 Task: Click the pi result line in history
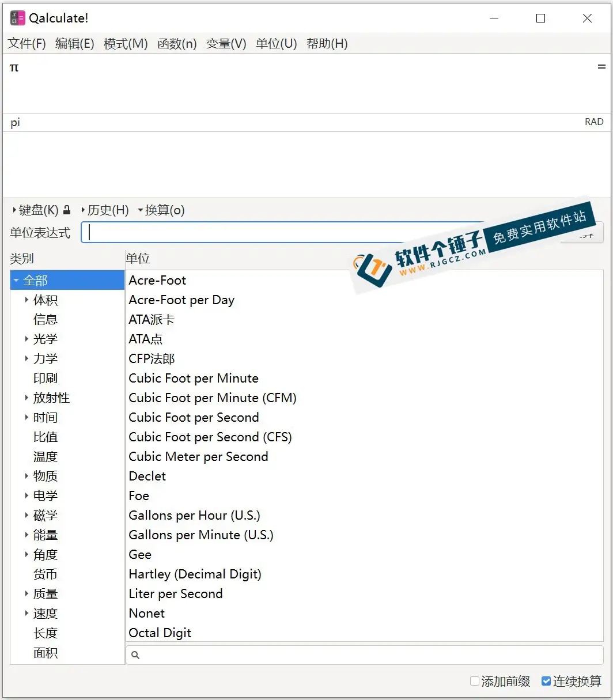click(16, 123)
